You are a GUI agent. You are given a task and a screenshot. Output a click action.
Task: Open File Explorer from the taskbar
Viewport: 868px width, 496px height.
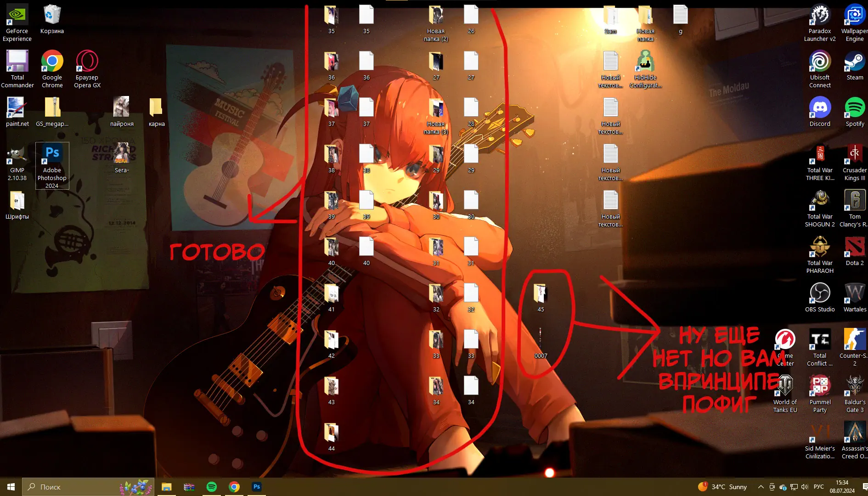167,487
